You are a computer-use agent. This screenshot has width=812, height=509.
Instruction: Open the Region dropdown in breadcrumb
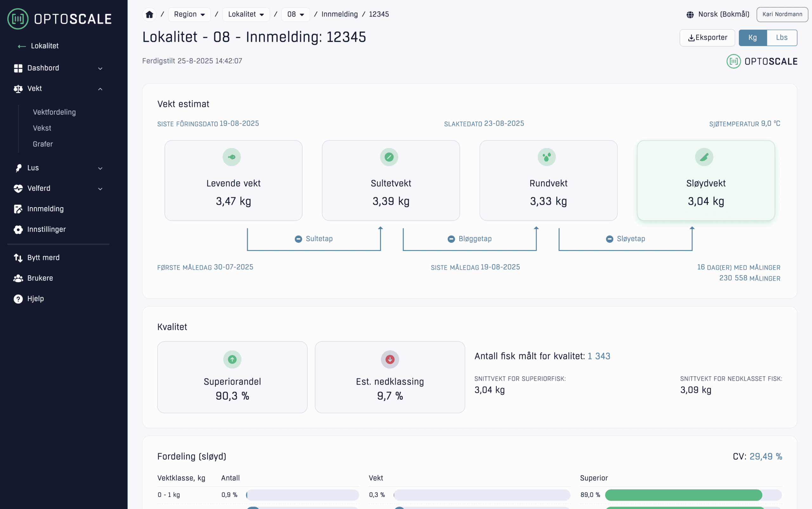tap(189, 15)
